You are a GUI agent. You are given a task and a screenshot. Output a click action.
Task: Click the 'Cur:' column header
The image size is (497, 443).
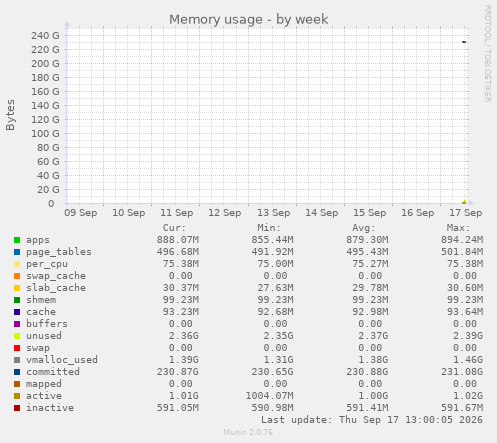tap(174, 228)
